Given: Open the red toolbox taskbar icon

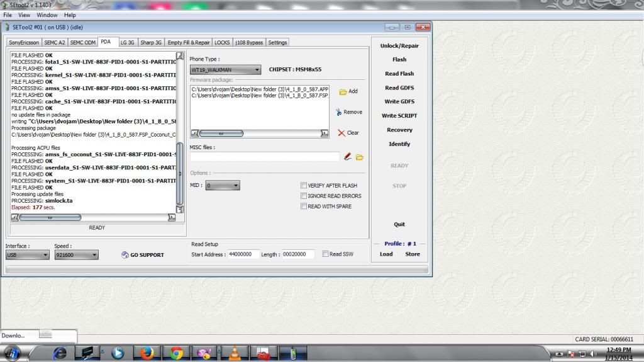Looking at the screenshot, I should coord(263,353).
